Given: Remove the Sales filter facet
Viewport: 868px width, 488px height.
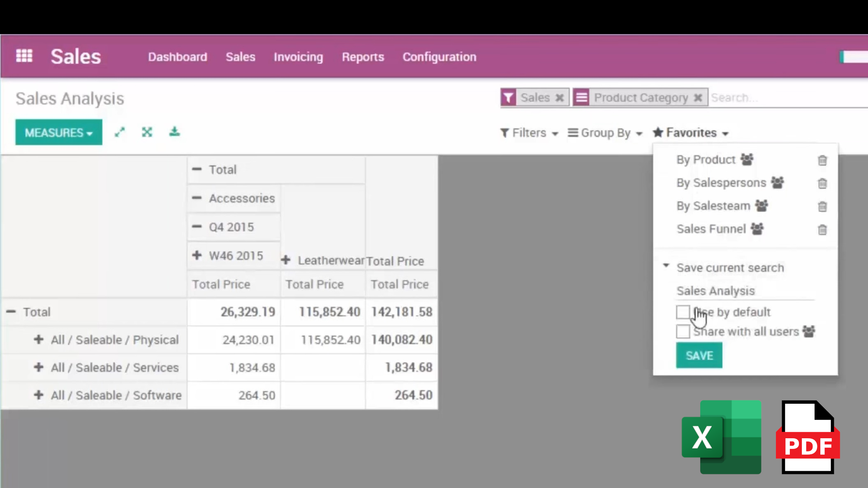Looking at the screenshot, I should tap(559, 98).
